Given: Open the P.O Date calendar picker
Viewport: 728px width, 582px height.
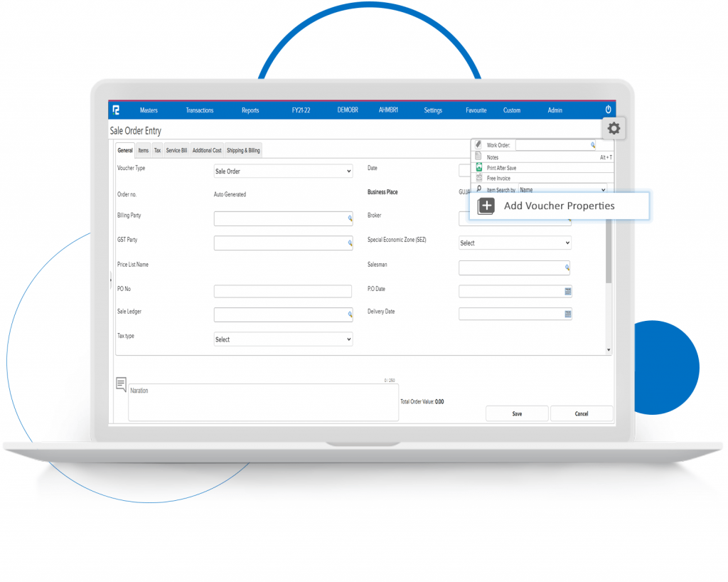Looking at the screenshot, I should (x=567, y=291).
